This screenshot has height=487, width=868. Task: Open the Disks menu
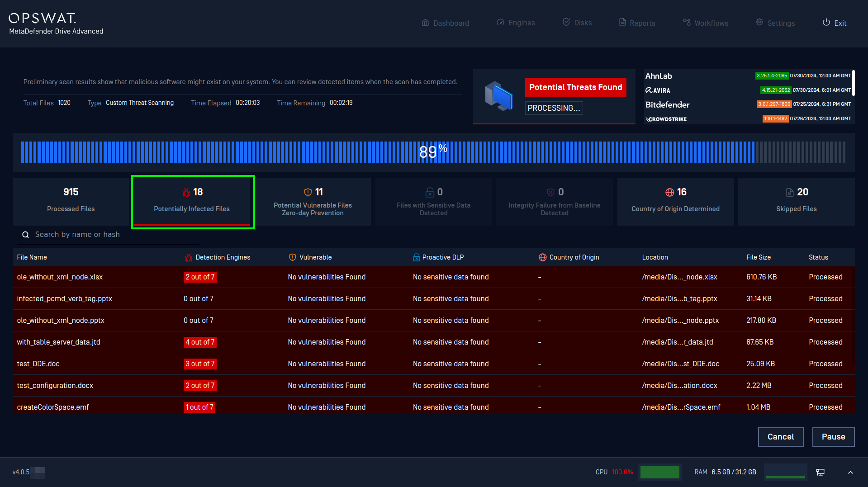click(577, 23)
